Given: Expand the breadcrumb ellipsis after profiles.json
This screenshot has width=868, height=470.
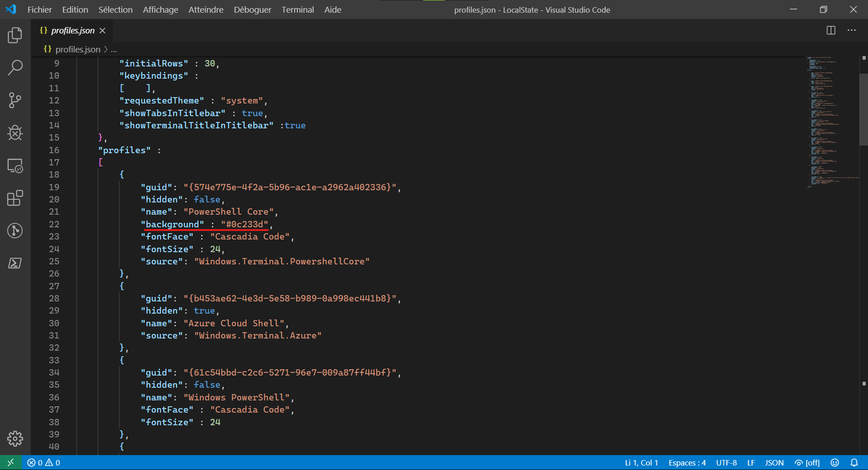Looking at the screenshot, I should (114, 49).
